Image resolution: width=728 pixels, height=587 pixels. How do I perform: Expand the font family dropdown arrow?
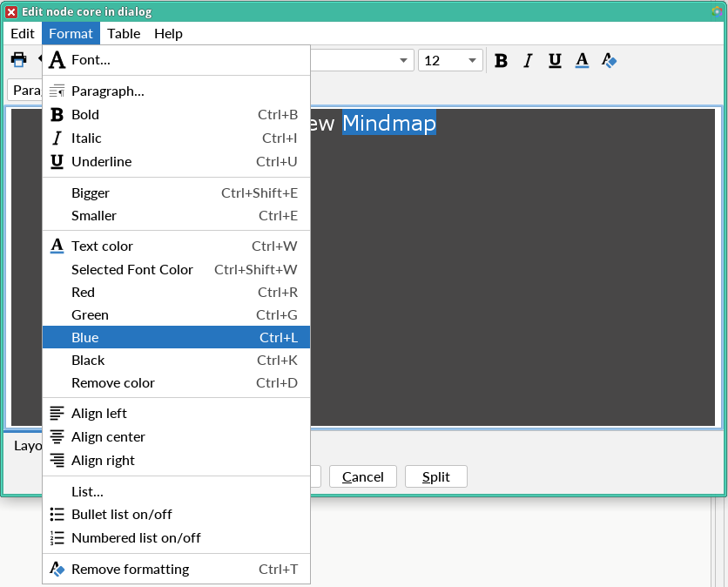click(404, 61)
